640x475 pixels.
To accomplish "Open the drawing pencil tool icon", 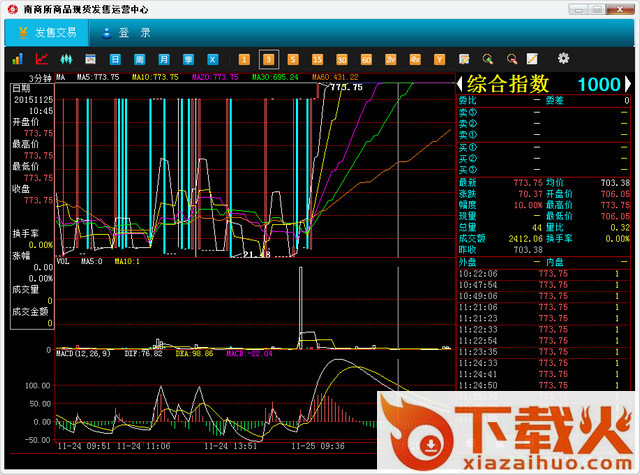I will [x=532, y=59].
